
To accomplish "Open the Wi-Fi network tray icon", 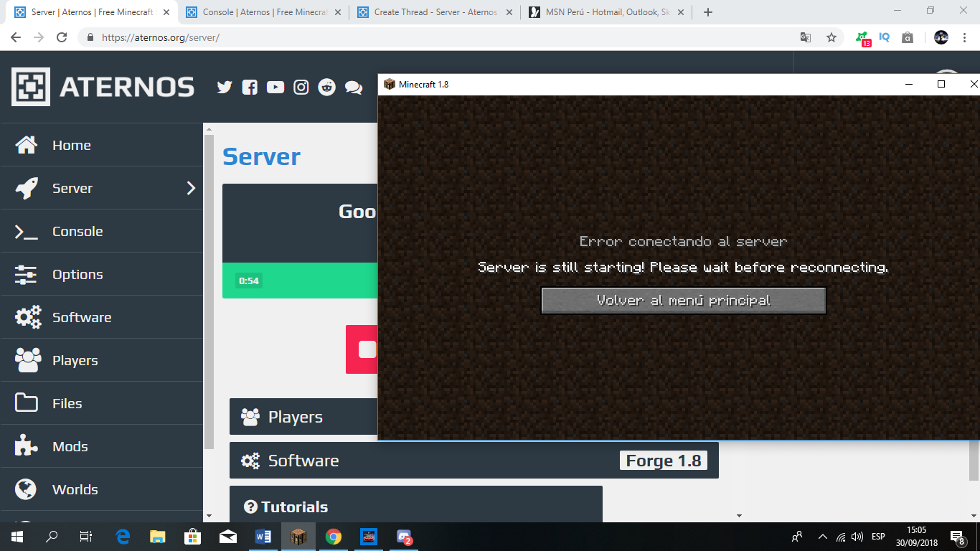I will (840, 537).
